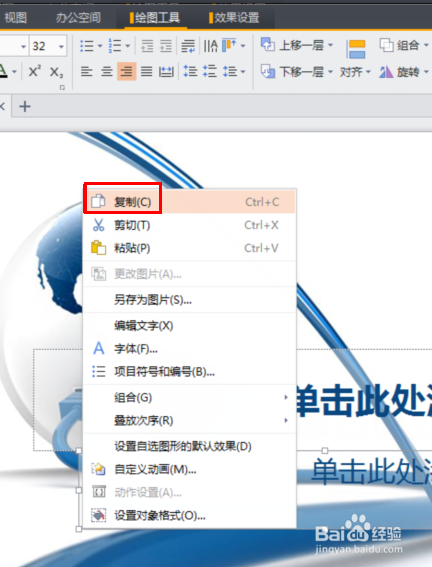Click the custom animation star icon
432x567 pixels.
pos(98,469)
